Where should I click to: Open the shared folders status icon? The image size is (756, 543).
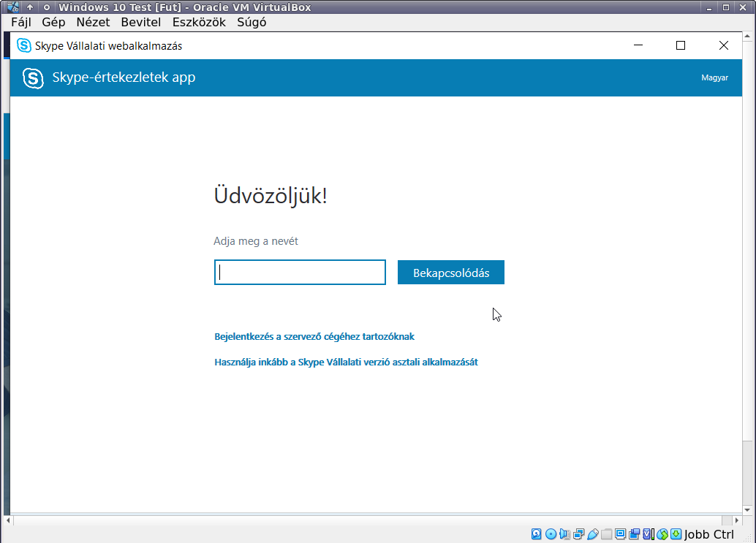click(x=607, y=533)
